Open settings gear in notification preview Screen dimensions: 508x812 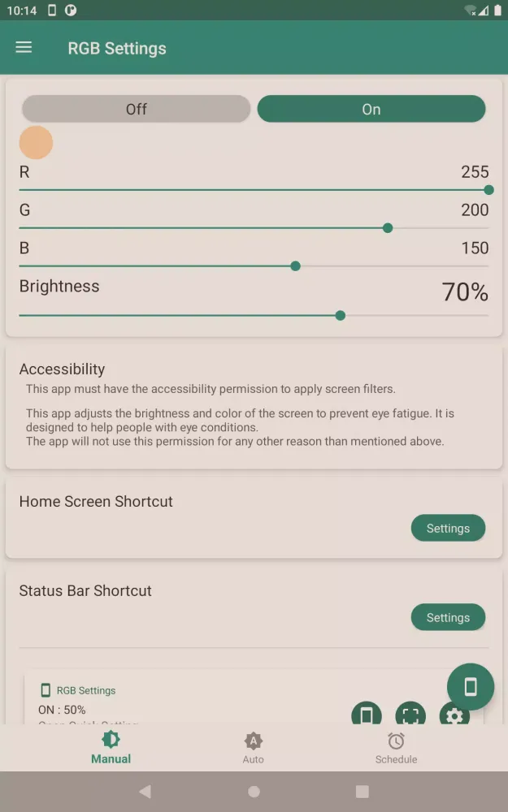tap(454, 716)
